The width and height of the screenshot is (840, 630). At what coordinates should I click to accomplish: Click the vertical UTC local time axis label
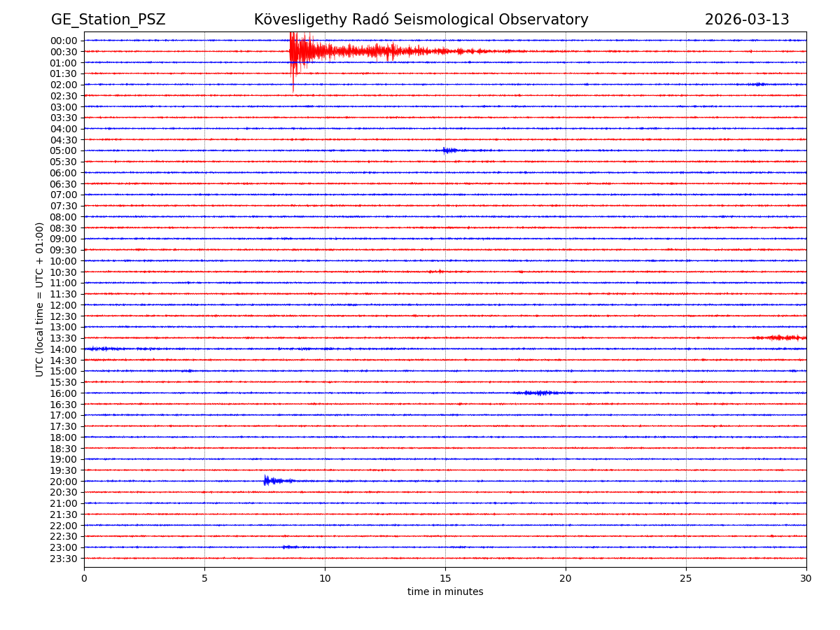click(x=40, y=299)
